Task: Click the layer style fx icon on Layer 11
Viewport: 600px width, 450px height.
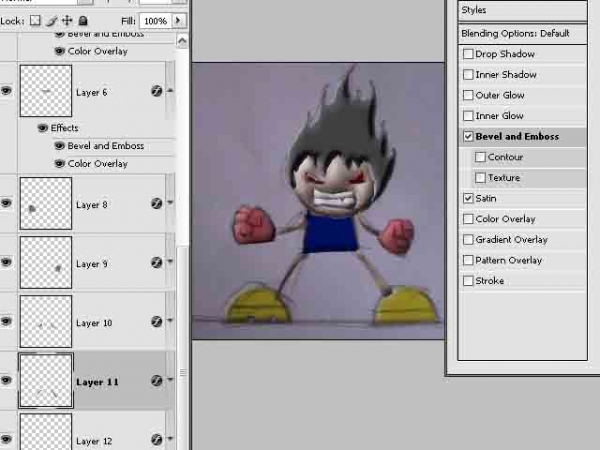Action: [157, 381]
